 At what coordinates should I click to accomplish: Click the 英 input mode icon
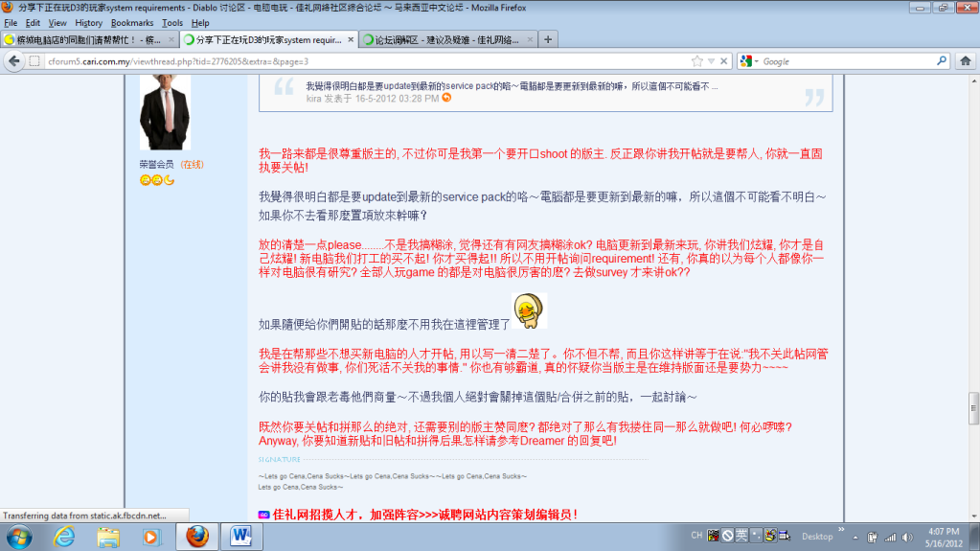coord(741,536)
